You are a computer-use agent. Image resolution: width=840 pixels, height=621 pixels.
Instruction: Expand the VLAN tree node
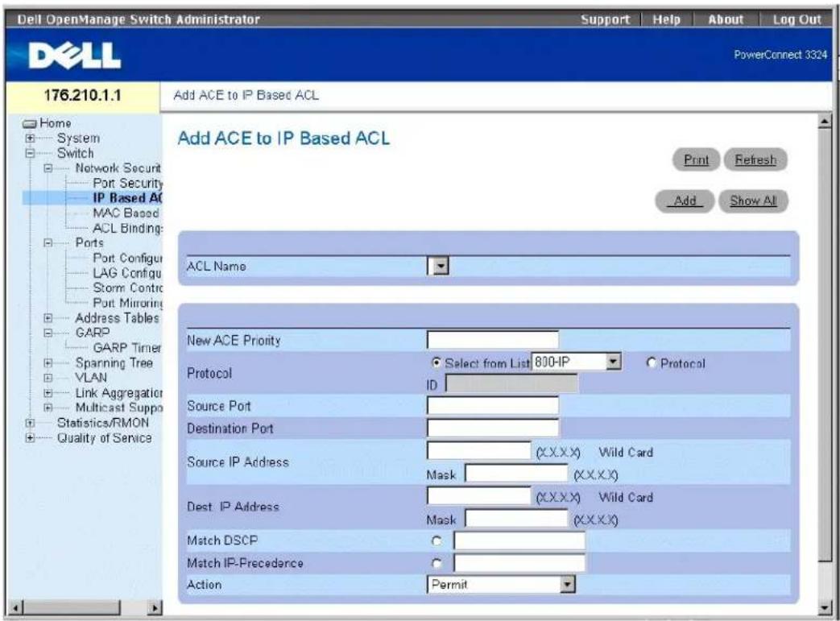pos(48,378)
